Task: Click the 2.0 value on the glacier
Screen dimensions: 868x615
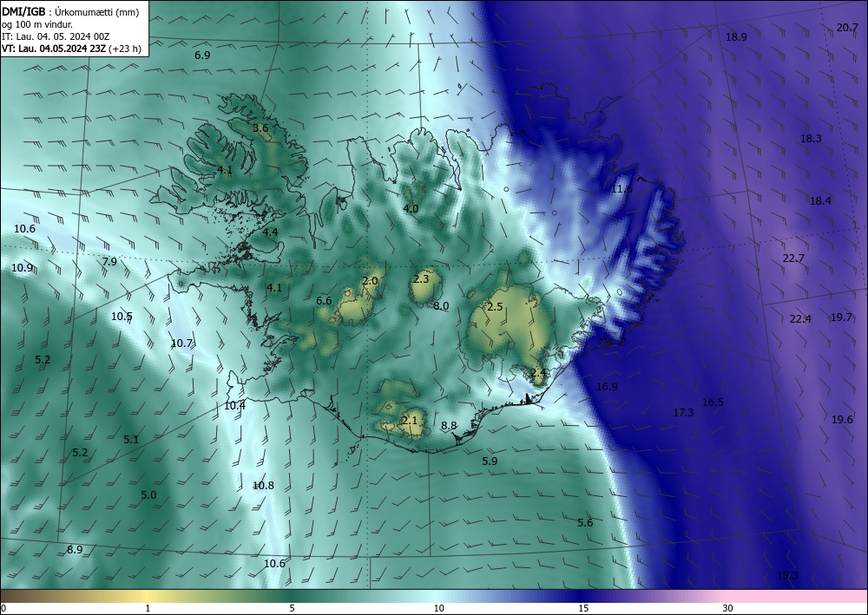Action: pos(370,281)
